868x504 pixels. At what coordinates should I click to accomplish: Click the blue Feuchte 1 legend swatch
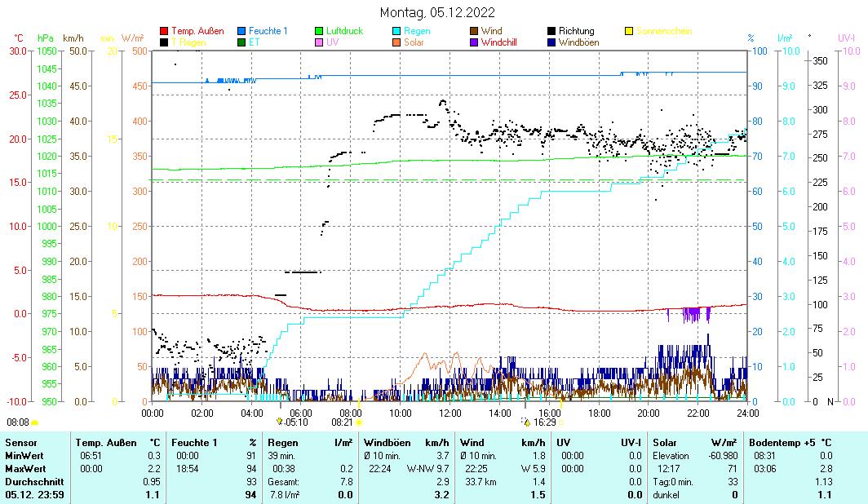pos(241,31)
